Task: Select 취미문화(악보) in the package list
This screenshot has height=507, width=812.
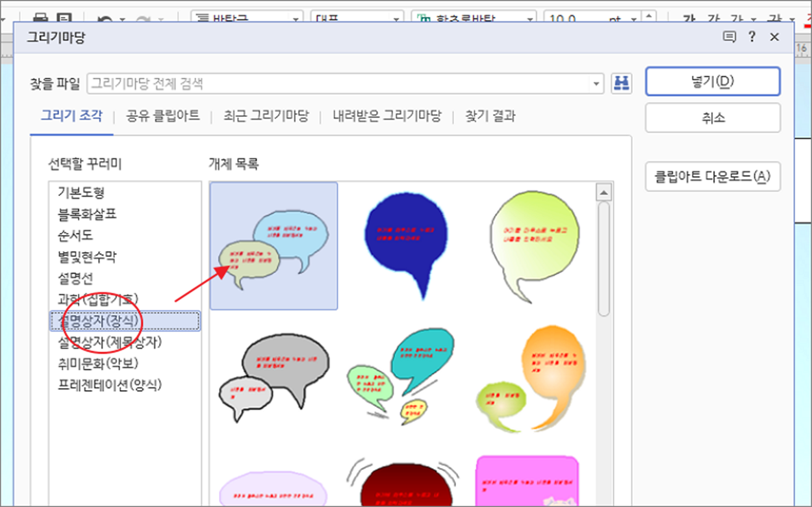Action: point(98,364)
